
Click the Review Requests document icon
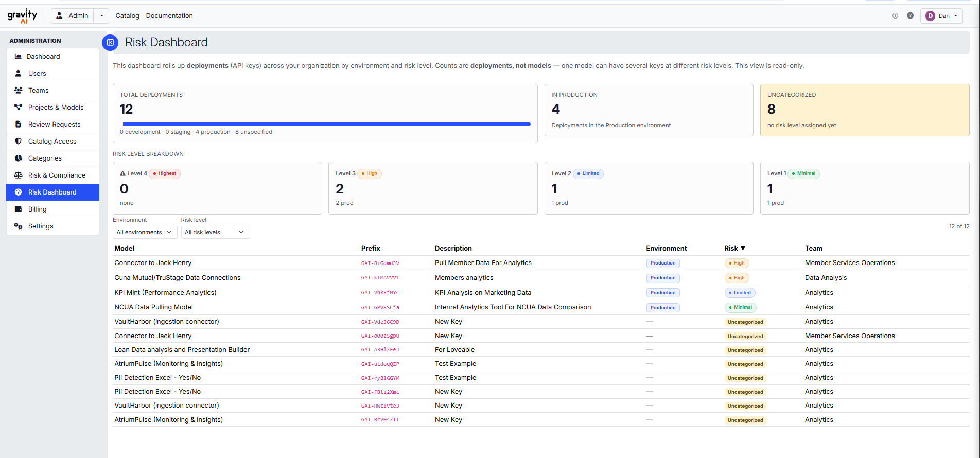coord(18,125)
